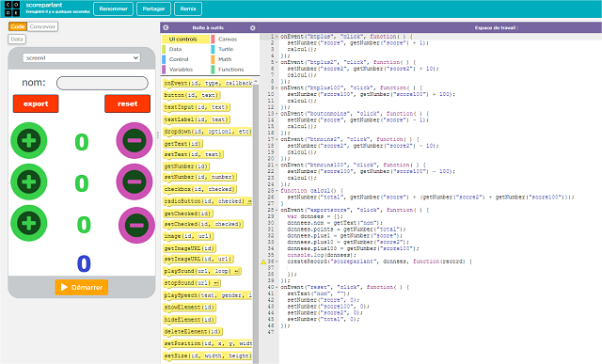This screenshot has width=602, height=364.
Task: Click the second purple minus button
Action: pyautogui.click(x=135, y=182)
